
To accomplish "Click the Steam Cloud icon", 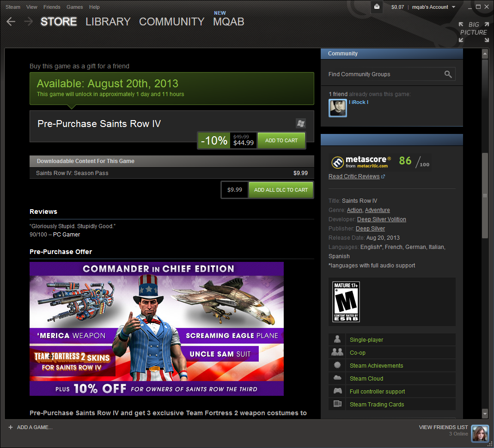I will (x=337, y=378).
